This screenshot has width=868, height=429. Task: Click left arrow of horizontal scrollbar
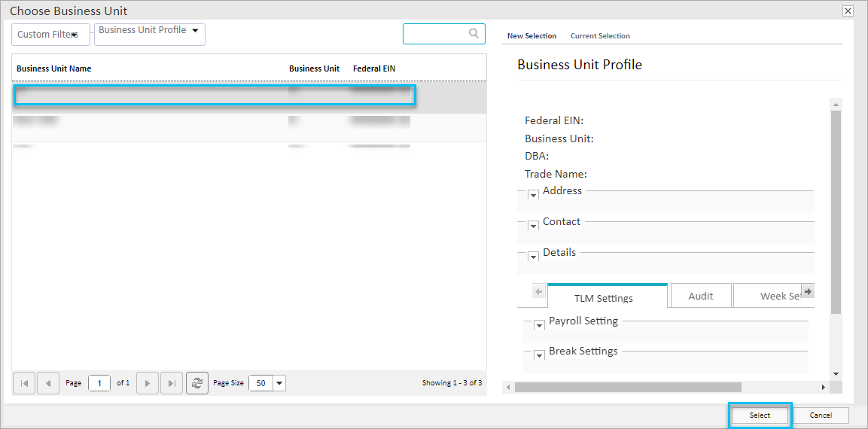coord(507,387)
